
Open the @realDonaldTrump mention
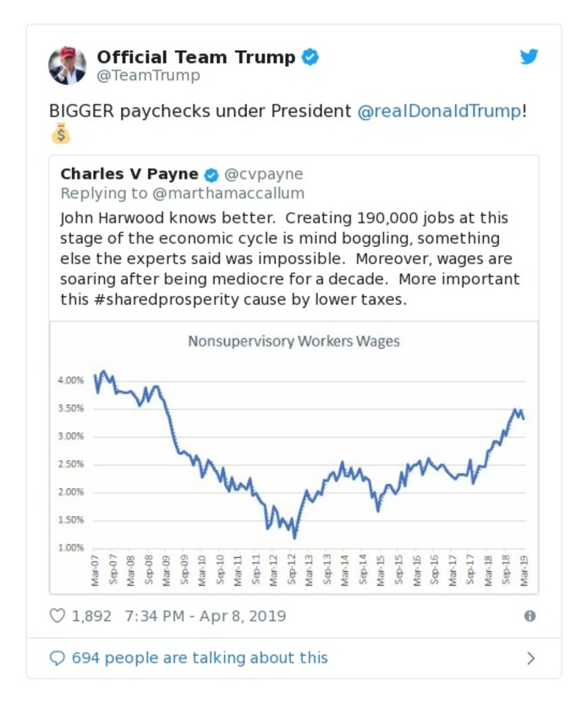coord(439,111)
